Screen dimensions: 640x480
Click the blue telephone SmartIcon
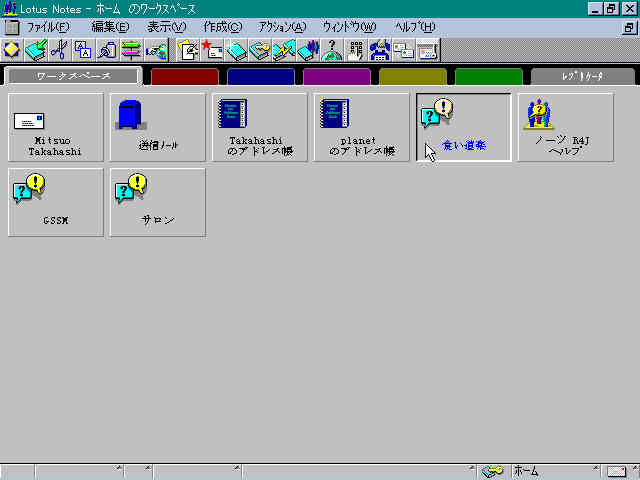[380, 50]
